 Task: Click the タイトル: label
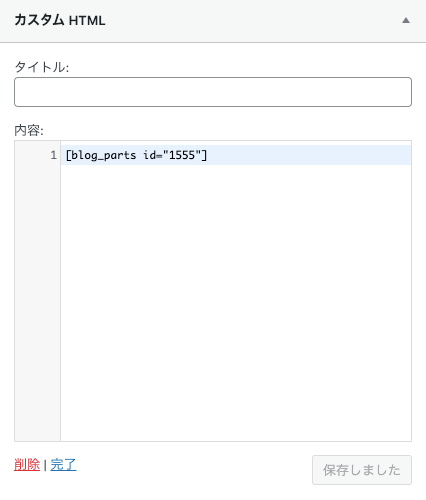tap(42, 67)
